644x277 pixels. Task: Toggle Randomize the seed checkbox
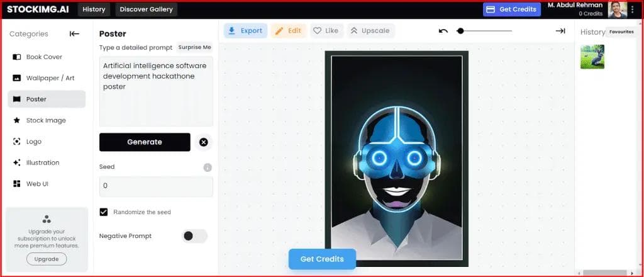(104, 212)
